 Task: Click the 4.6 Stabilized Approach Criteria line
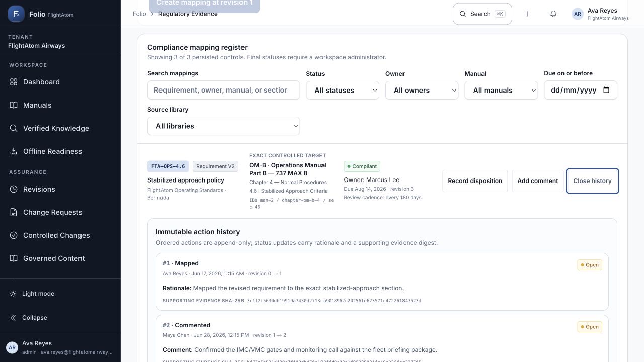click(x=288, y=191)
